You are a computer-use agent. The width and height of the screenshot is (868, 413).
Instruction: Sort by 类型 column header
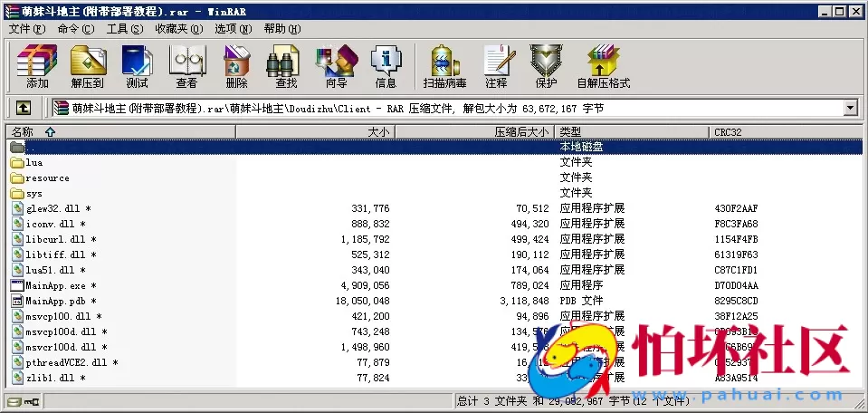[632, 132]
